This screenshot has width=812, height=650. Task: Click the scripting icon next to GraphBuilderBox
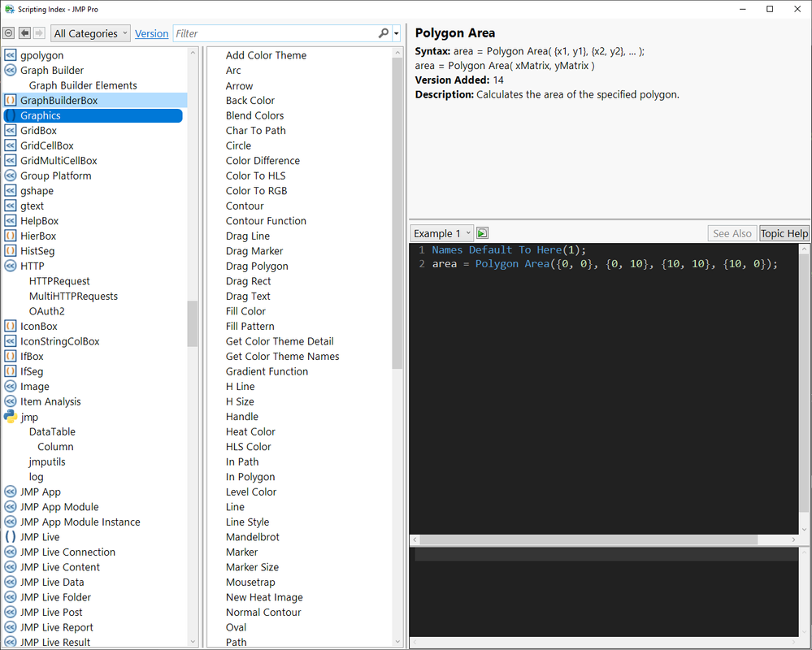click(9, 100)
